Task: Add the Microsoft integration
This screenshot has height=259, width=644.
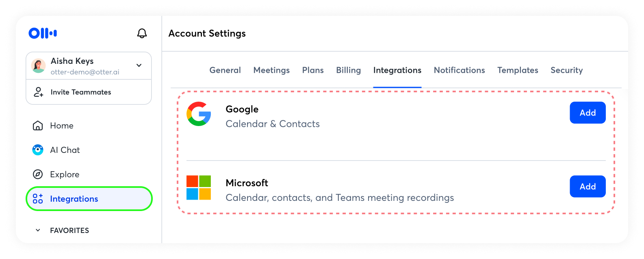Action: pyautogui.click(x=588, y=186)
